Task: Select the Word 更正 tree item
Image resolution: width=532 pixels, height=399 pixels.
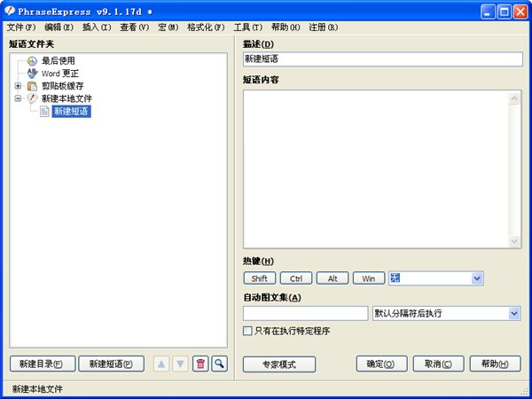Action: click(x=60, y=74)
